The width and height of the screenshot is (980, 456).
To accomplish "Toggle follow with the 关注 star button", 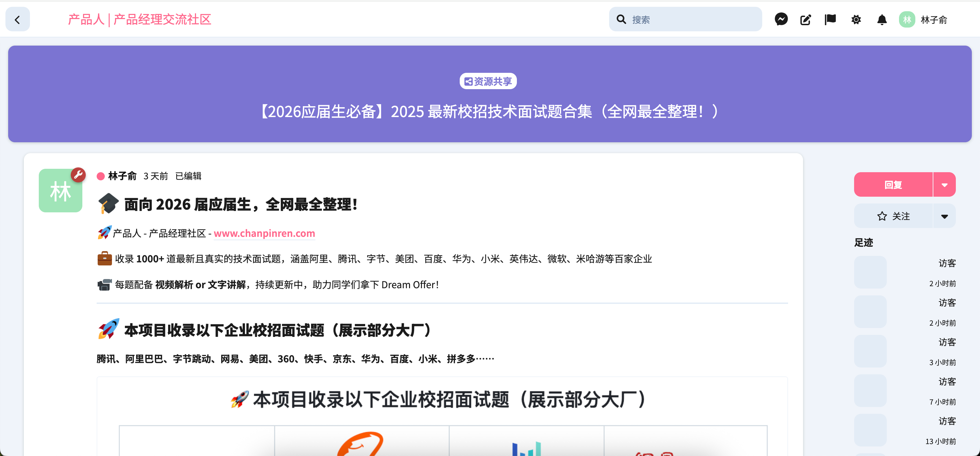I will point(893,216).
